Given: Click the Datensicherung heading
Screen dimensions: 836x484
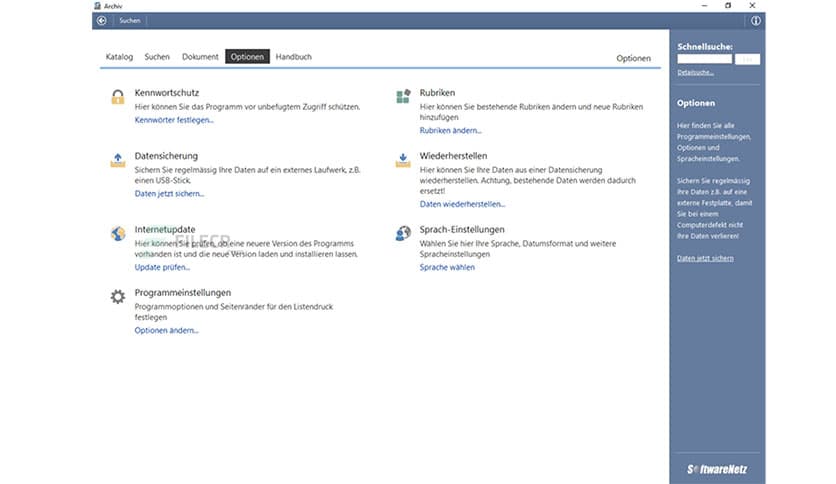Looking at the screenshot, I should tap(166, 156).
